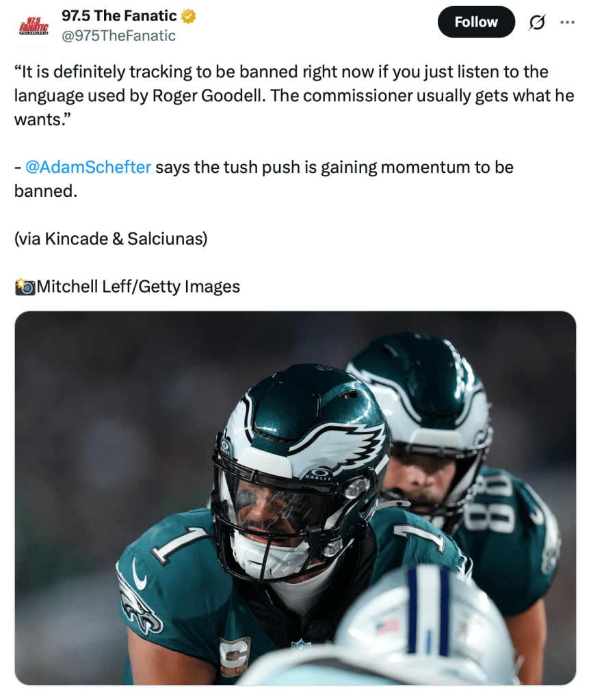Open the Grok slashed-circle icon
591x700 pixels.
[536, 22]
